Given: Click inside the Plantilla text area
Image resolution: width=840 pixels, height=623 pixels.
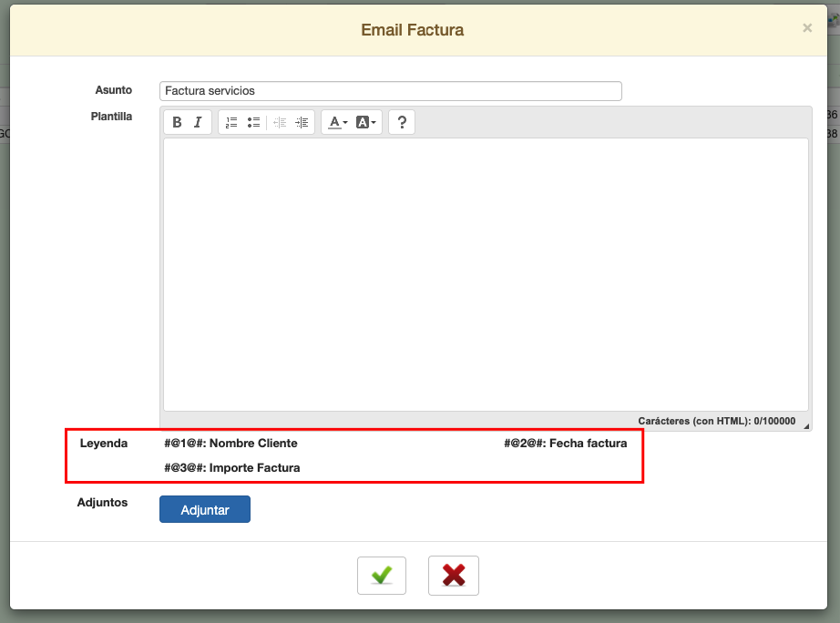Looking at the screenshot, I should (x=485, y=273).
